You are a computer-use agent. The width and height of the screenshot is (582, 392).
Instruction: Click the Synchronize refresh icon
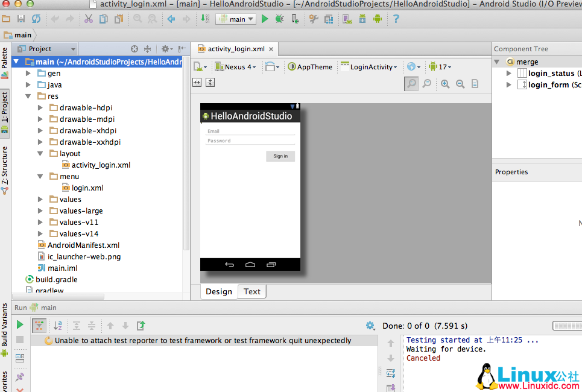(x=36, y=19)
